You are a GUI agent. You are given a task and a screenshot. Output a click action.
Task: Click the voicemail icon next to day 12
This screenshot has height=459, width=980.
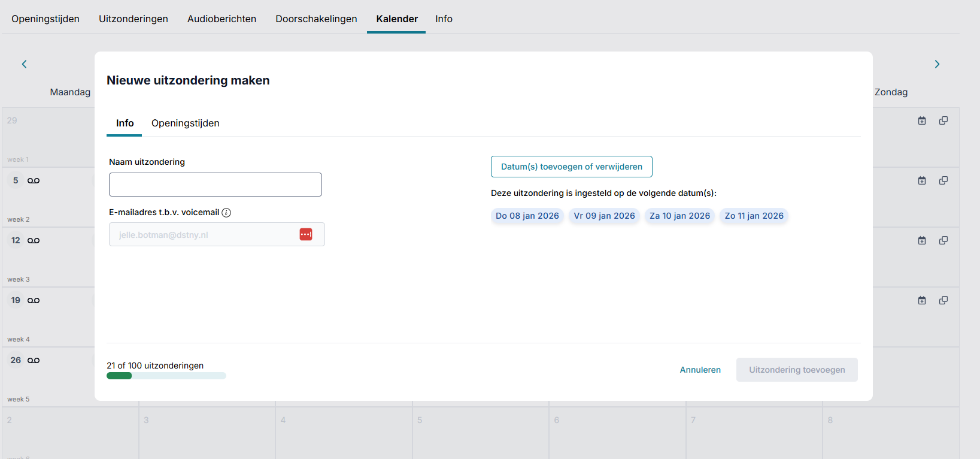coord(34,240)
